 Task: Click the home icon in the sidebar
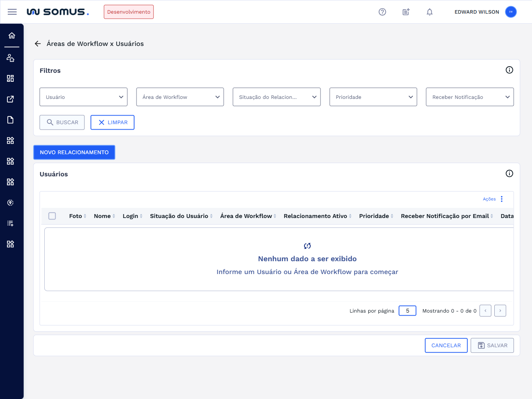point(12,36)
